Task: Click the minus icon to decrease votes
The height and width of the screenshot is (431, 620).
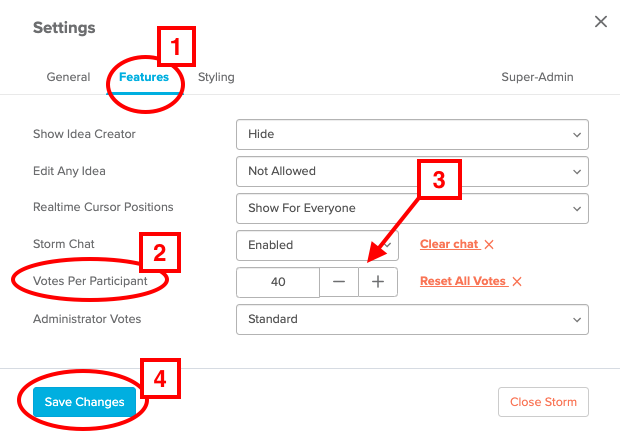Action: (339, 282)
